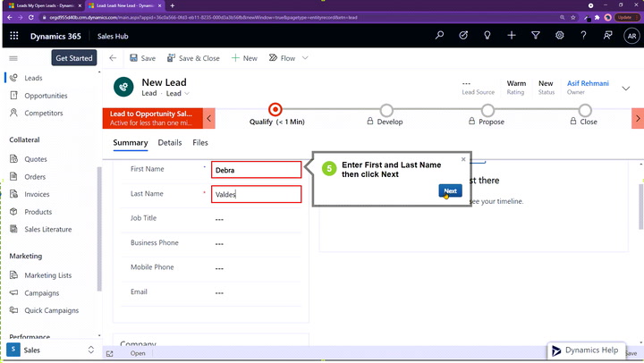The height and width of the screenshot is (363, 644).
Task: Click the help question mark icon
Action: [x=583, y=35]
